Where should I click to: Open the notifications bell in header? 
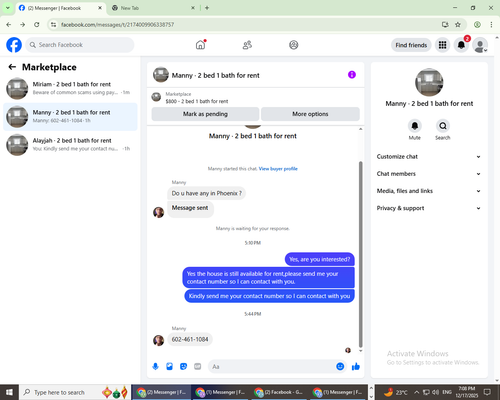coord(461,45)
